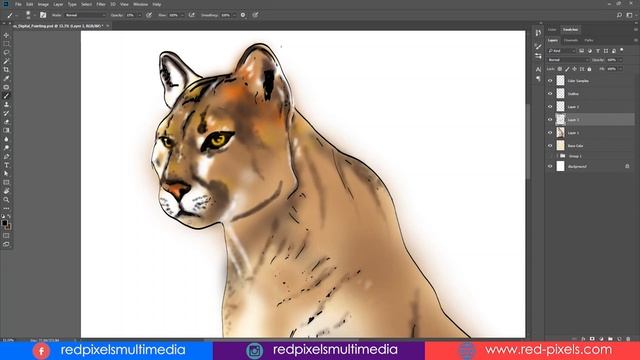Switch to the Swatches tab
Screen dimensions: 640x360
click(570, 30)
